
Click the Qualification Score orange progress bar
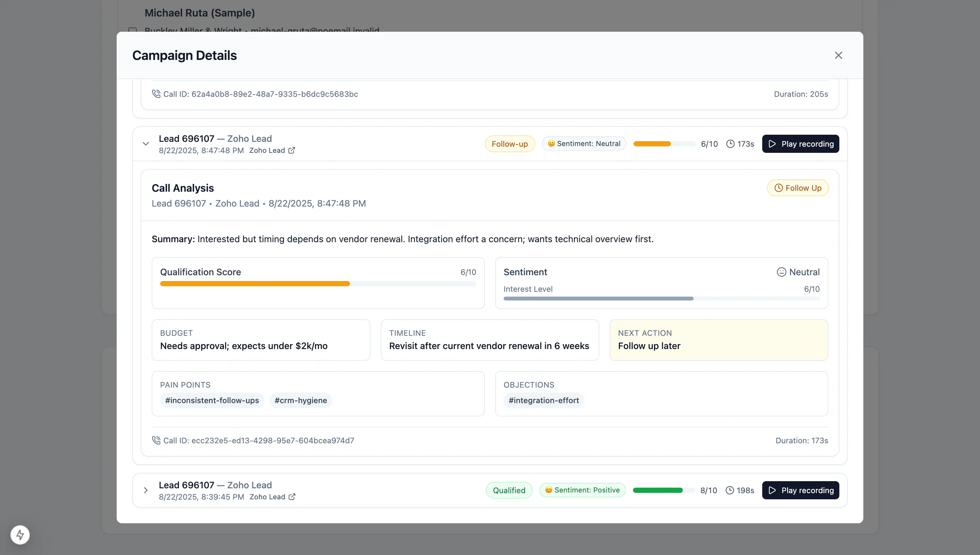coord(255,284)
